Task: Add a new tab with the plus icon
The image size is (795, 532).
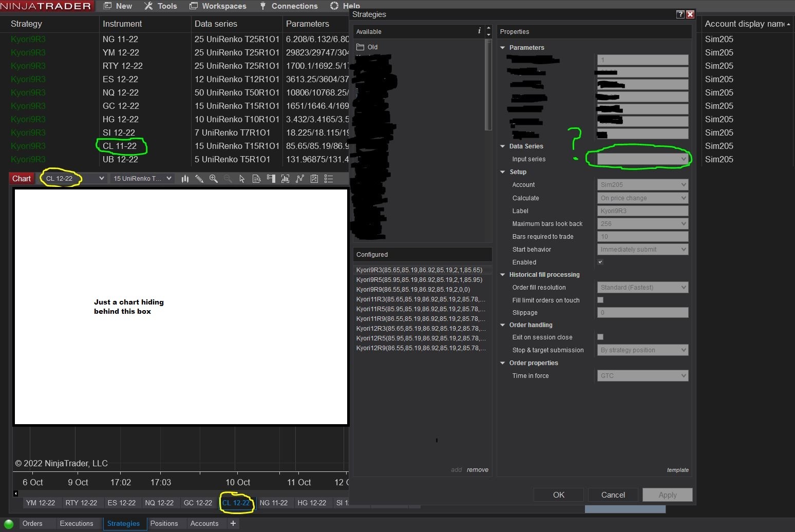Action: (x=233, y=523)
